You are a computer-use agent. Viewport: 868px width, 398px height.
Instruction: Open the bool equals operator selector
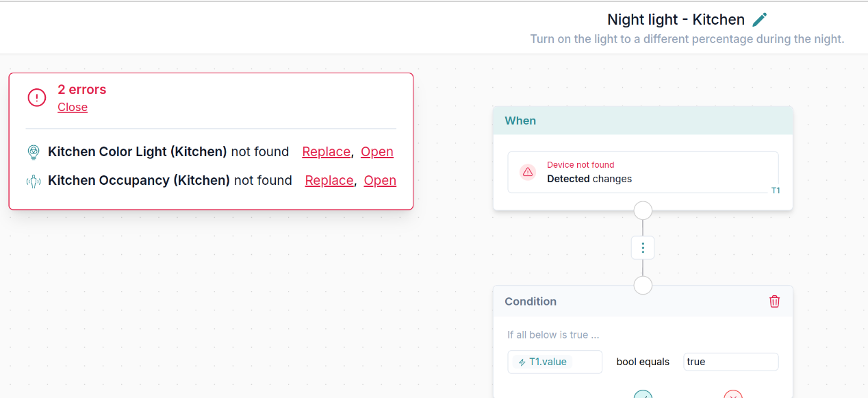click(643, 362)
